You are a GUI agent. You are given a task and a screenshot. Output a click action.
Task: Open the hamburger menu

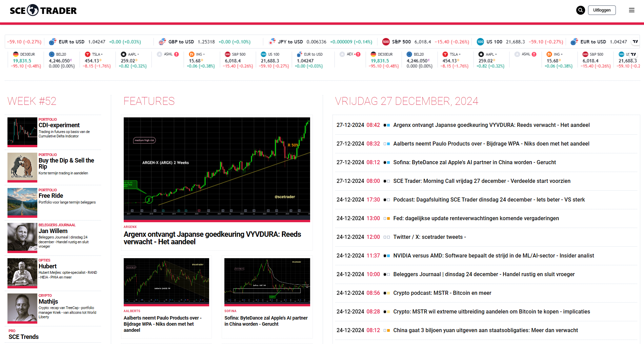point(632,10)
